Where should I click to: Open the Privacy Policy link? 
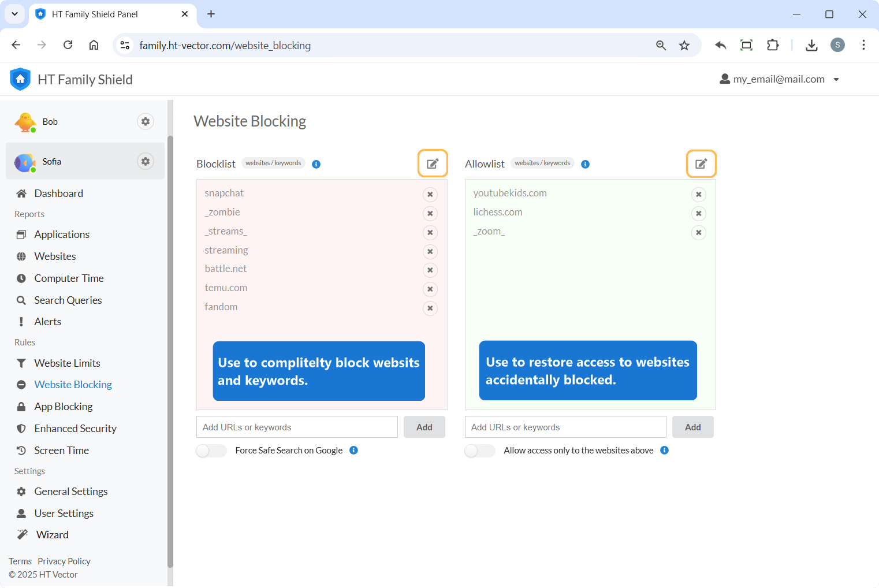(64, 561)
